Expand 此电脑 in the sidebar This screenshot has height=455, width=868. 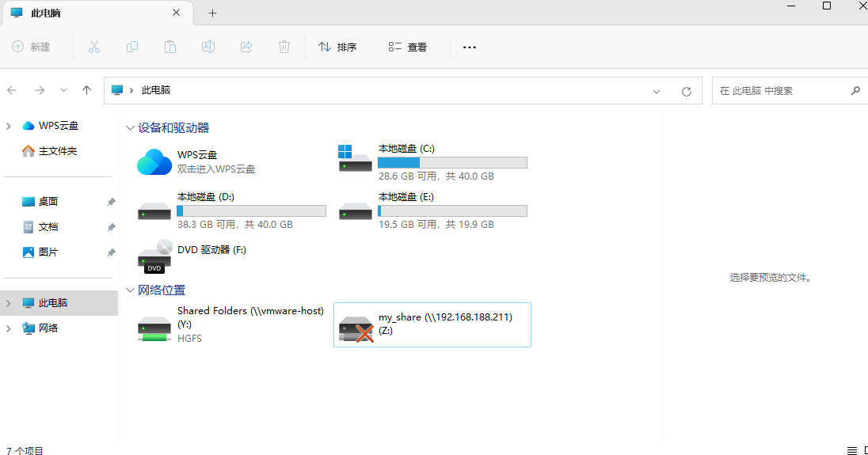pos(8,303)
